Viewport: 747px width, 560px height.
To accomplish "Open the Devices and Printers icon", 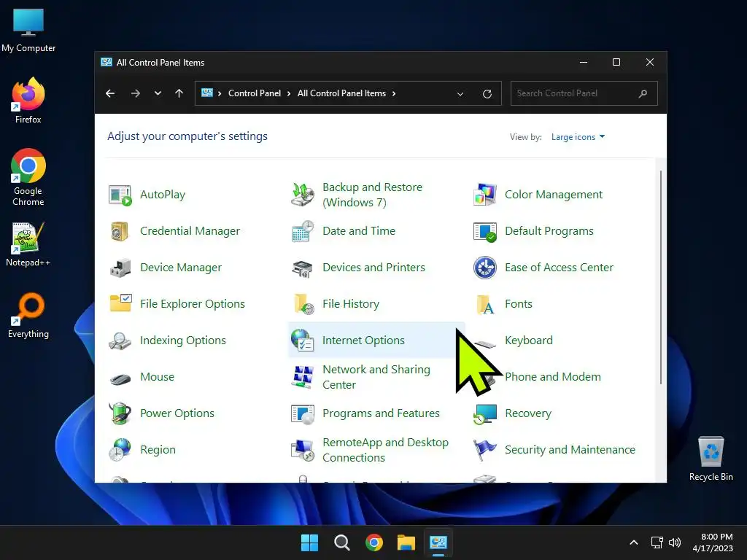I will pyautogui.click(x=303, y=268).
